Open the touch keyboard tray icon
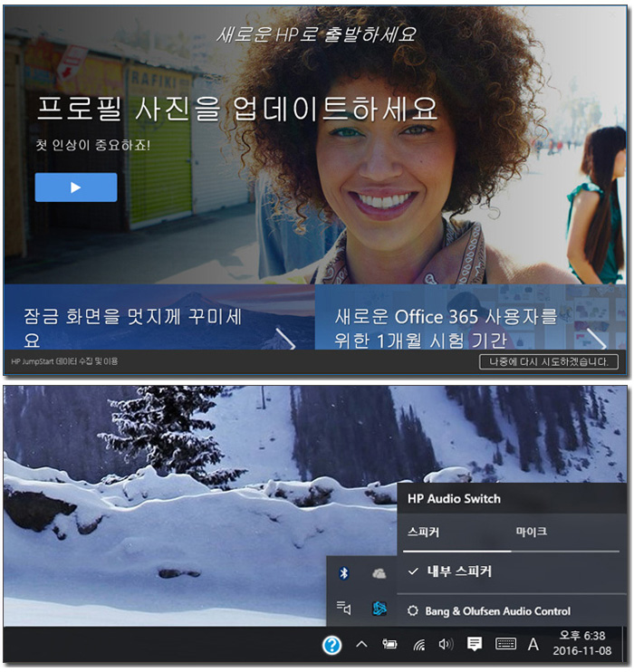 coord(505,644)
